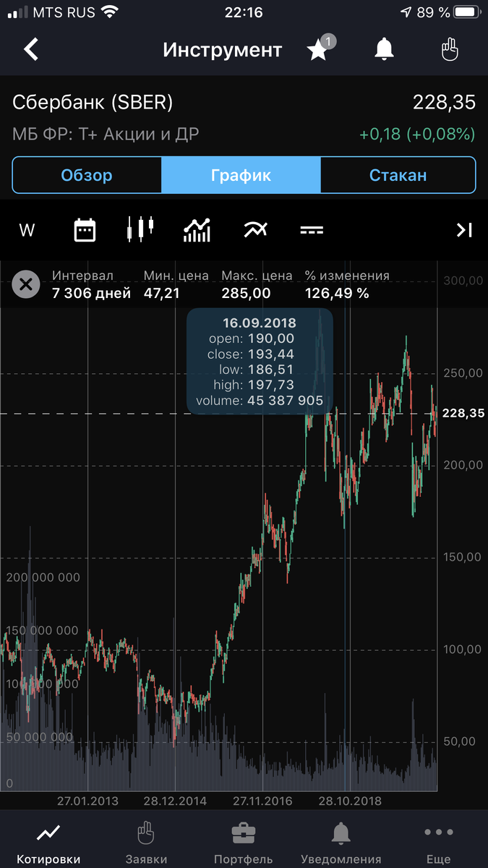Tap the hand order icon in header
Screen dimensions: 488x868
[450, 49]
